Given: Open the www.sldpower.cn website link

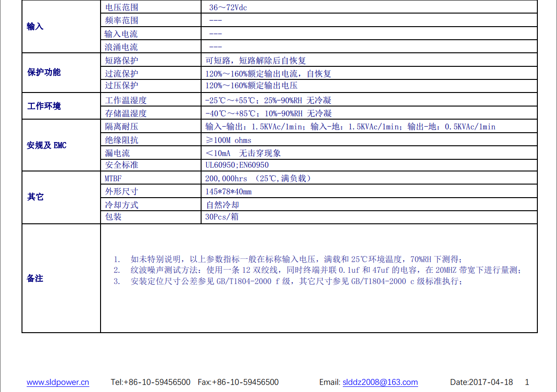Looking at the screenshot, I should [x=58, y=382].
